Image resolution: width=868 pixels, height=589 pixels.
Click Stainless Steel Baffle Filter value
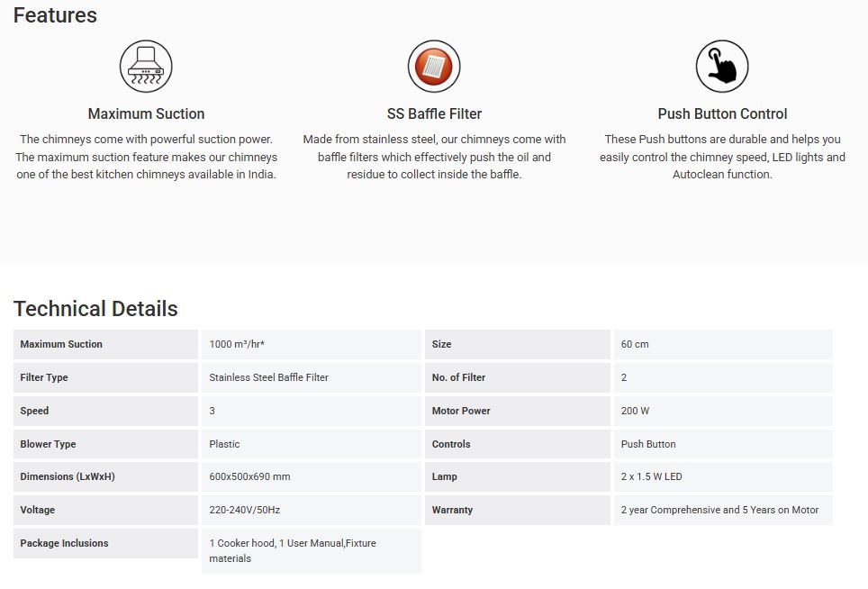268,377
